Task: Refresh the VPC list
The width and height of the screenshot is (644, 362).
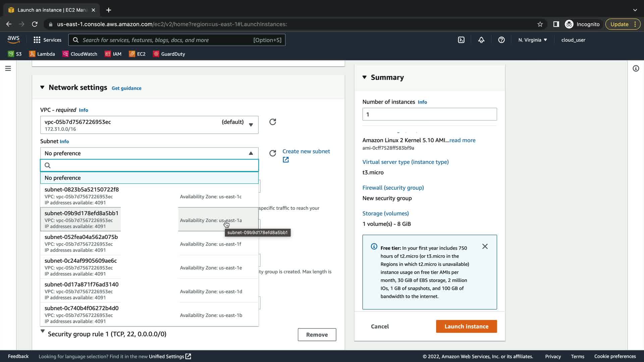Action: click(273, 122)
